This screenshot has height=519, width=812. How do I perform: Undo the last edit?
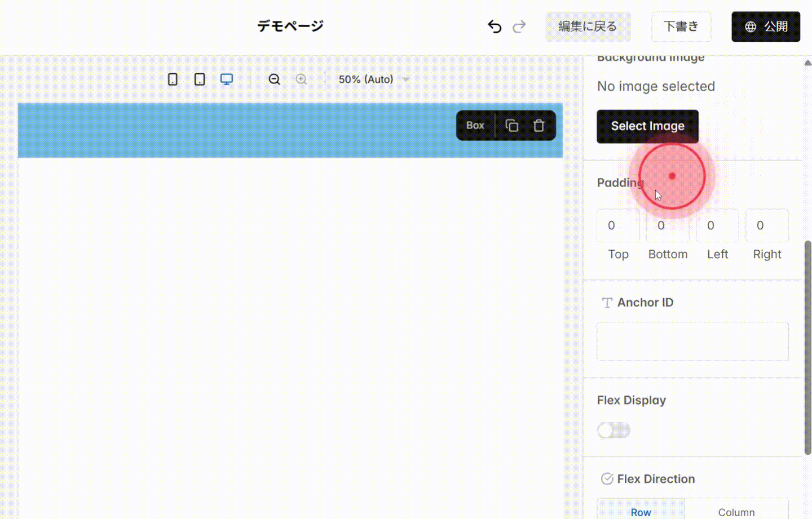click(495, 26)
